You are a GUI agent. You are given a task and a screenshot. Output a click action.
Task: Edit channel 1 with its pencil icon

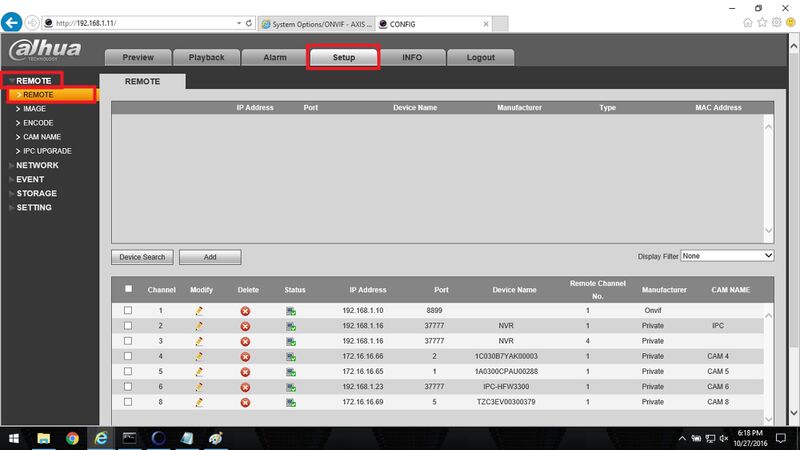coord(199,311)
